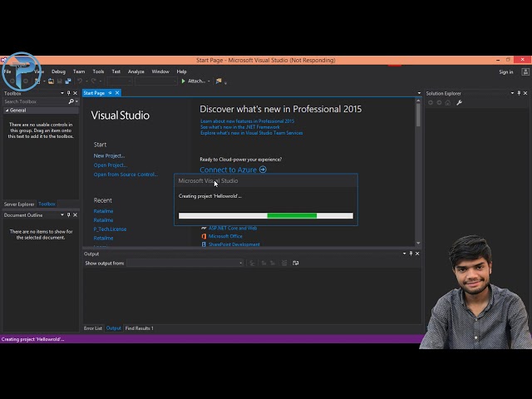Open Document Outline window position dropdown
532x399 pixels.
click(x=62, y=214)
